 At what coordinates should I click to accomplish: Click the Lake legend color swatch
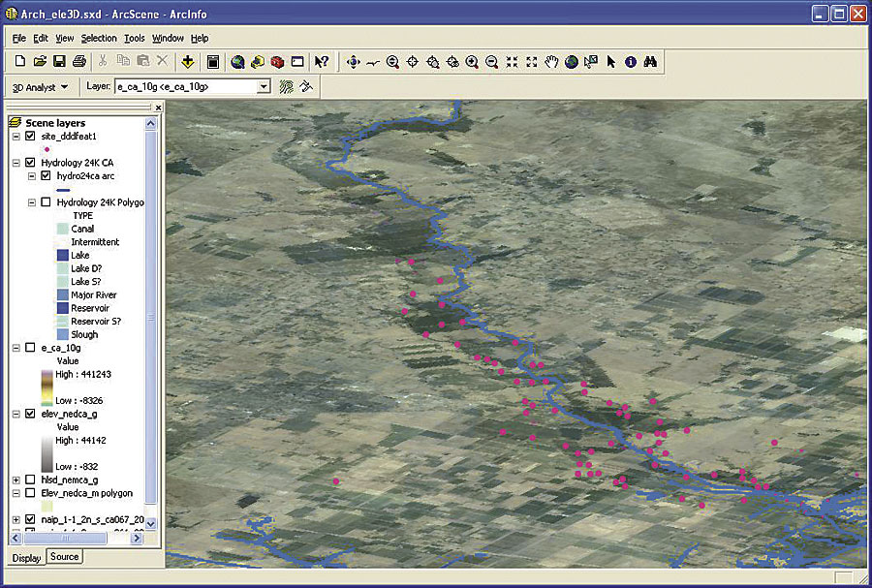click(62, 256)
